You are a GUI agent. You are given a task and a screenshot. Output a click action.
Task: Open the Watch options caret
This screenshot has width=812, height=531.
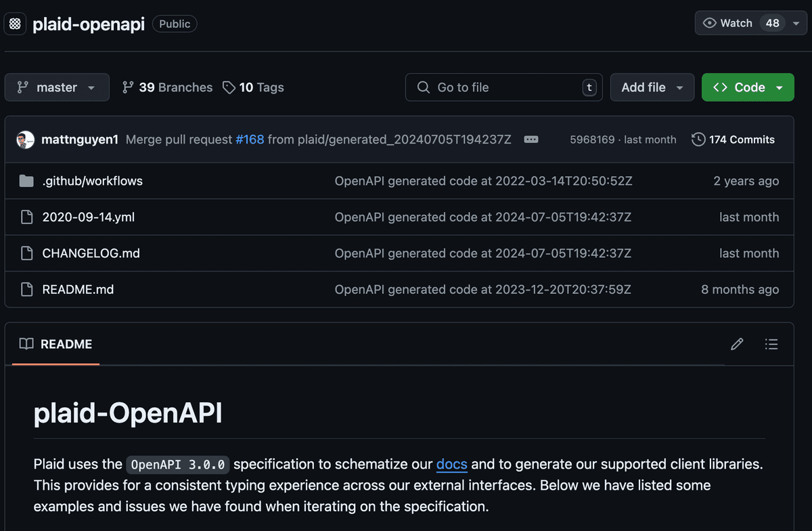796,22
